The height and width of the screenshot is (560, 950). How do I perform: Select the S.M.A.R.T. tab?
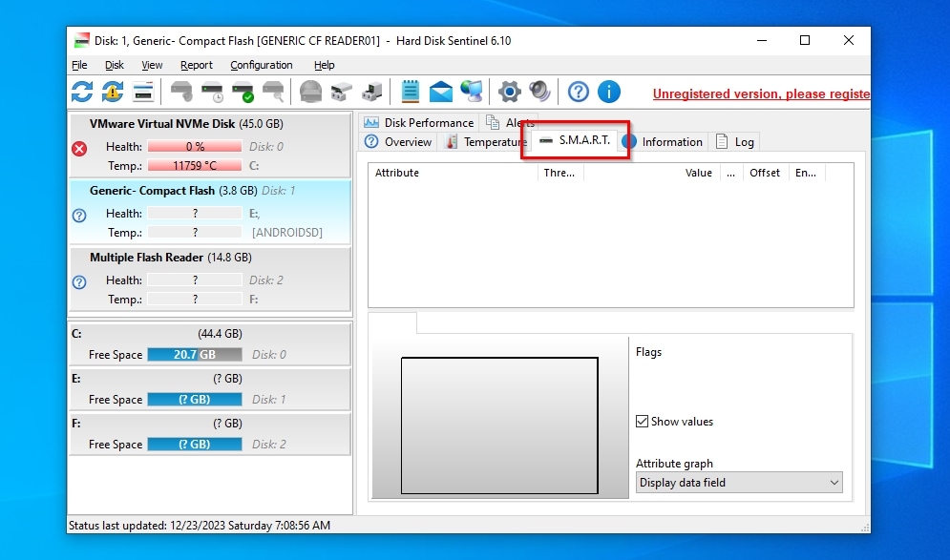click(575, 140)
